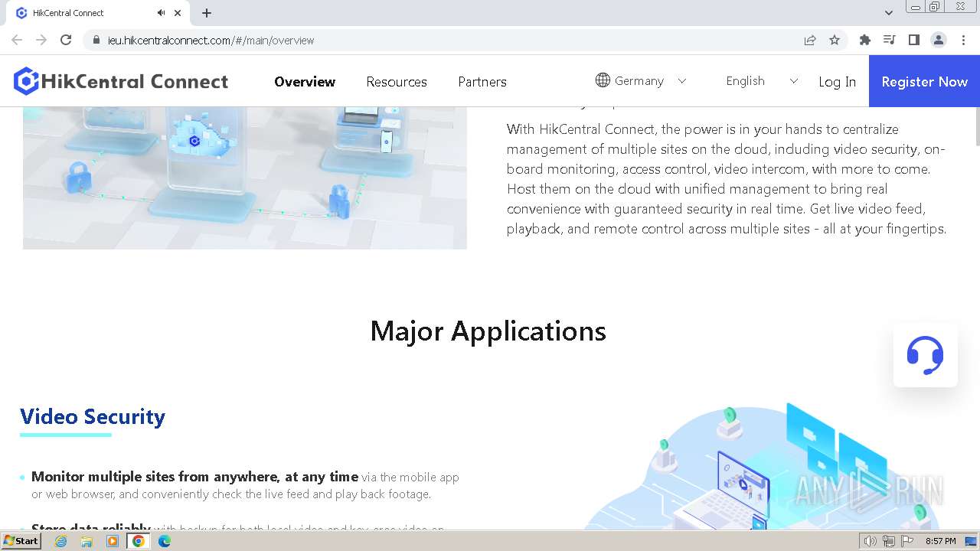980x551 pixels.
Task: Open File Explorer from taskbar
Action: coord(87,541)
